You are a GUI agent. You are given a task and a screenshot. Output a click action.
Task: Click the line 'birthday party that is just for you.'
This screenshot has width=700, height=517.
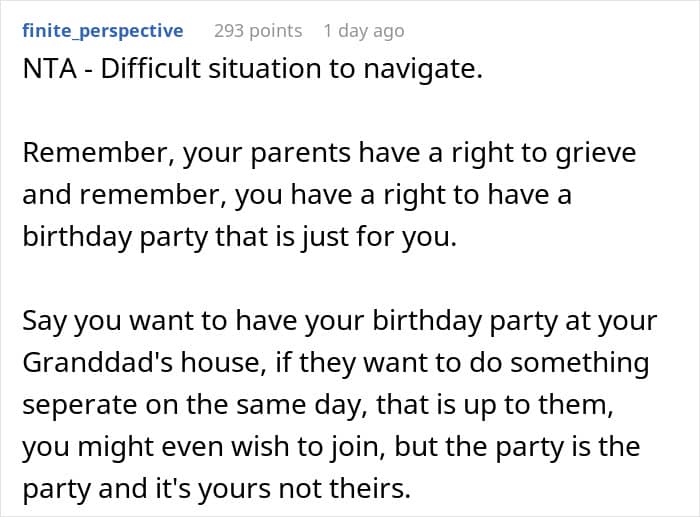click(240, 237)
